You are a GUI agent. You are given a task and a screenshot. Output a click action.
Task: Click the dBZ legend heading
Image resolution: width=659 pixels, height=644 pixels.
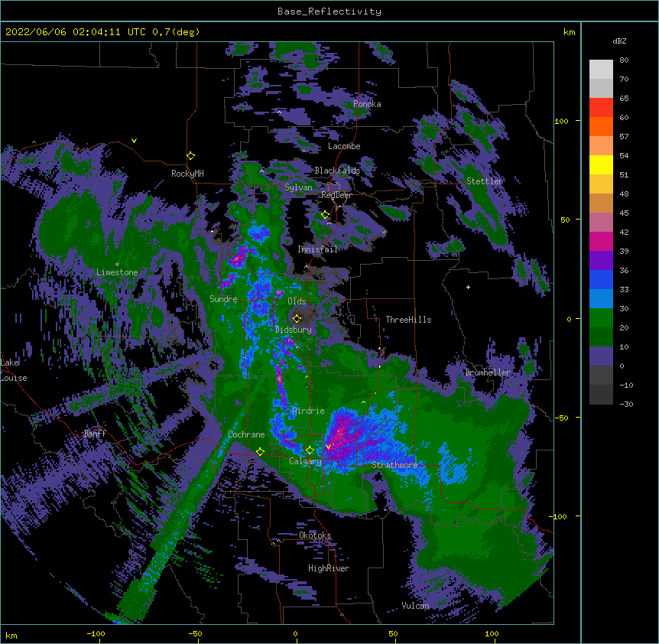pos(619,41)
